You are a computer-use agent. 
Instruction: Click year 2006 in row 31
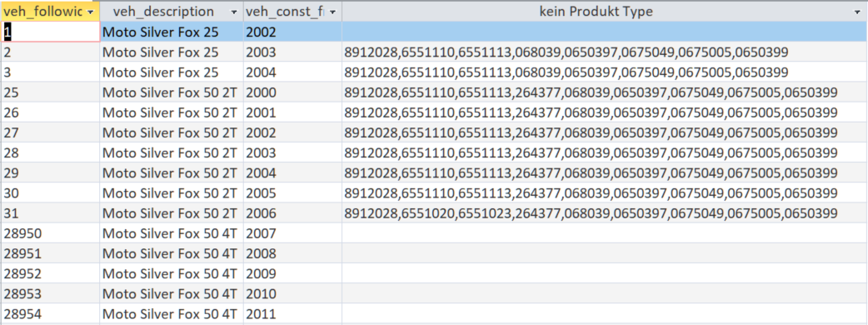click(x=292, y=213)
